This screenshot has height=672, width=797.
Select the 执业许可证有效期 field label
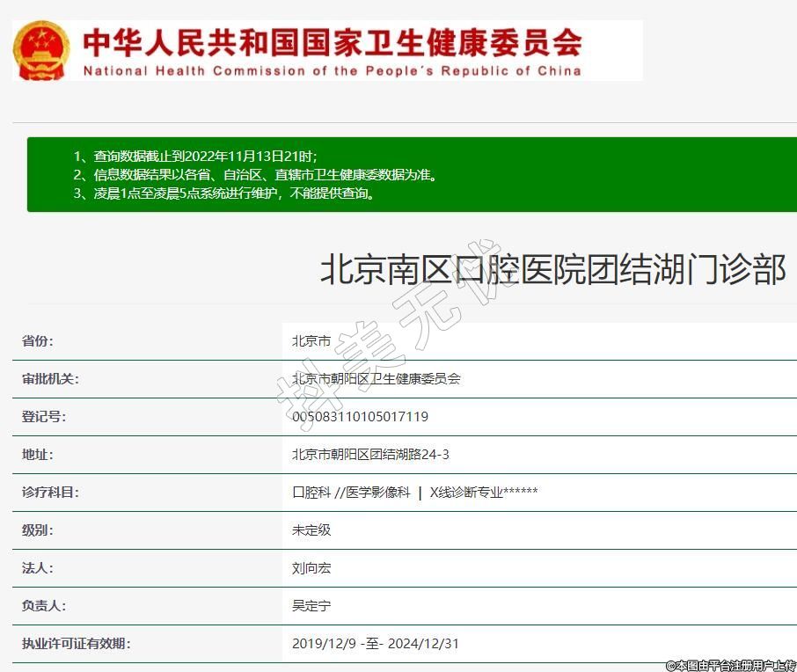76,644
